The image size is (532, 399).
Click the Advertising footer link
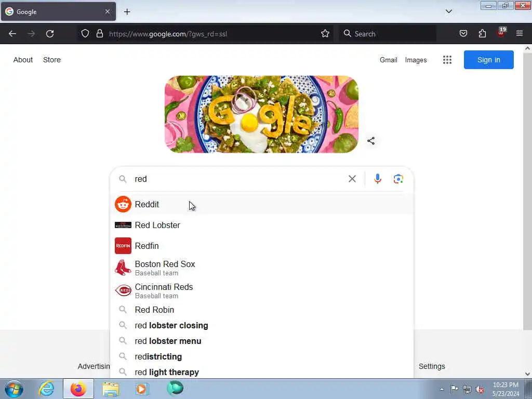[94, 366]
